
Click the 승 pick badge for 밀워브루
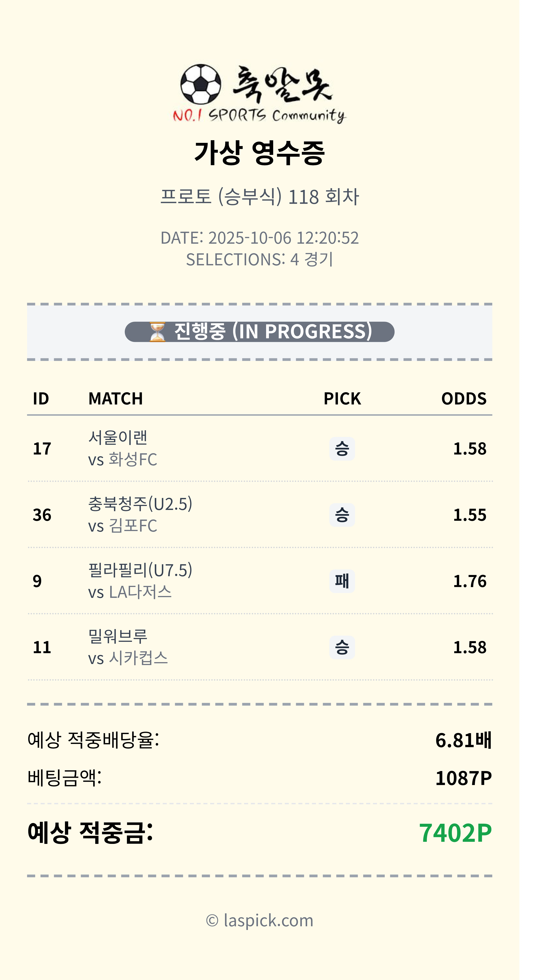pos(342,647)
